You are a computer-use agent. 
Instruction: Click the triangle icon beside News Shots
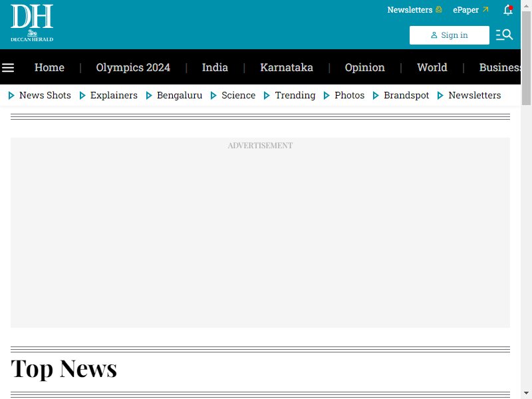(x=11, y=95)
